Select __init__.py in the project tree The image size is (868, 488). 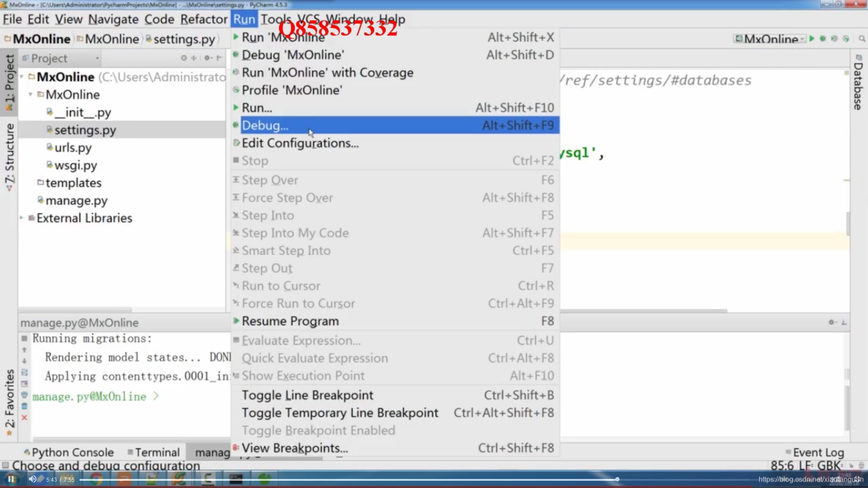pos(79,112)
